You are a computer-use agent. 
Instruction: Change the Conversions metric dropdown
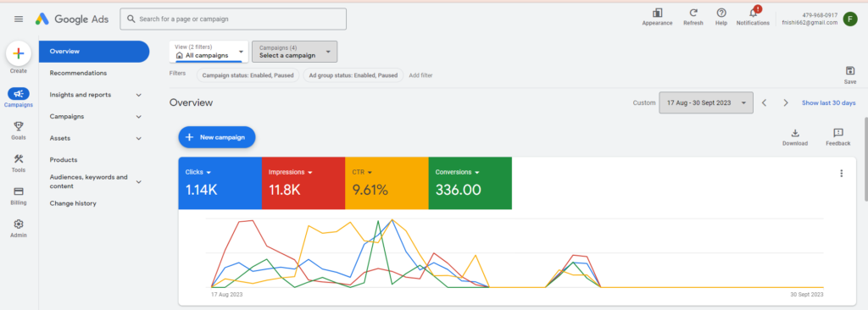457,172
